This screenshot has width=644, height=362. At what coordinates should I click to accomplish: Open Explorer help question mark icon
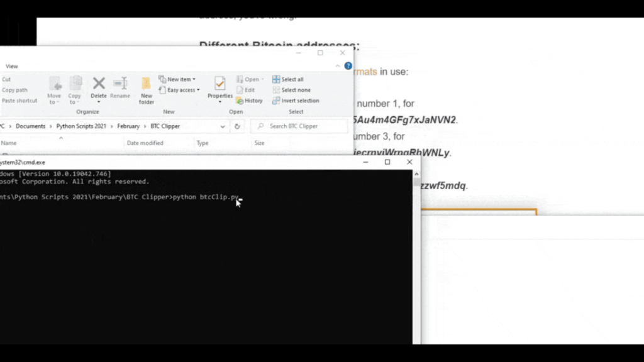coord(348,65)
